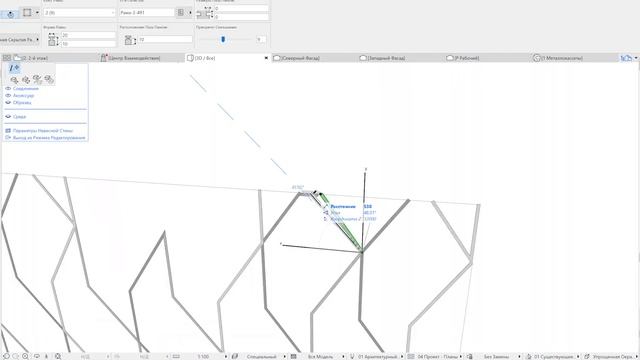Click the 'Аксессуар' label
This screenshot has height=360, width=640.
(24, 96)
